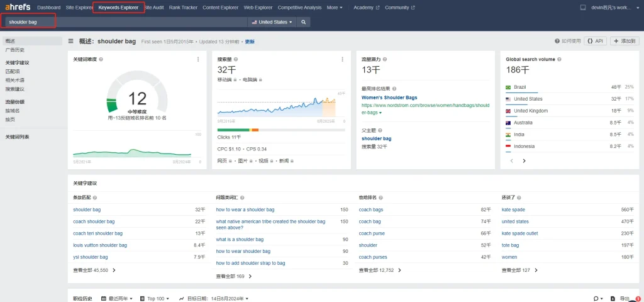Screen dimensions: 644x302
Task: Click how to wear a shoulder bag
Action: (x=245, y=210)
